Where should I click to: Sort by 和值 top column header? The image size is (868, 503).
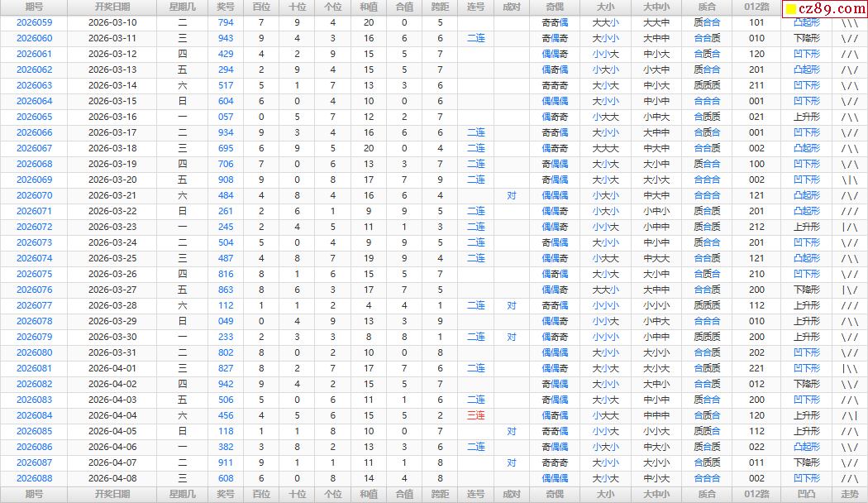(x=368, y=7)
